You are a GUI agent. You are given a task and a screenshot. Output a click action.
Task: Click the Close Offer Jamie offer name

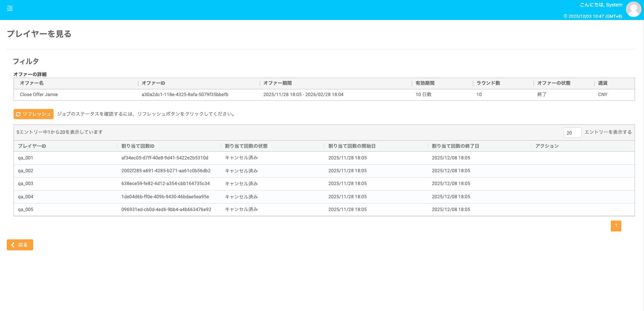(x=39, y=95)
